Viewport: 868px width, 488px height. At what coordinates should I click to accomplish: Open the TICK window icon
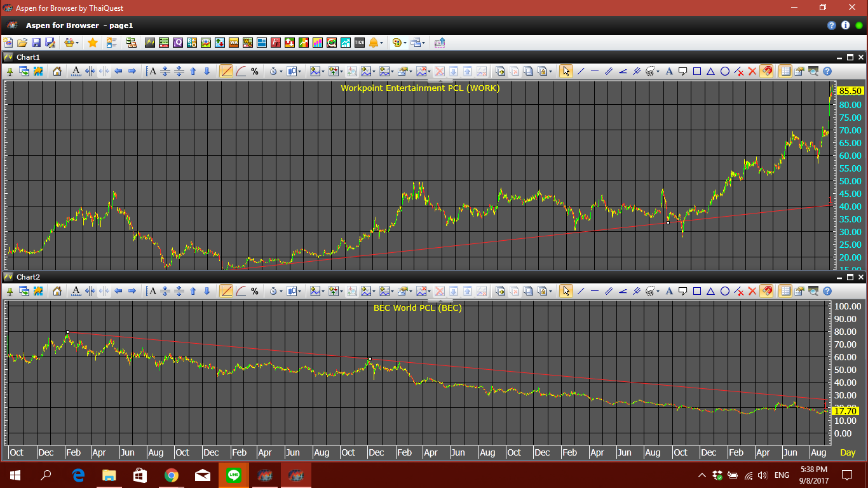360,43
